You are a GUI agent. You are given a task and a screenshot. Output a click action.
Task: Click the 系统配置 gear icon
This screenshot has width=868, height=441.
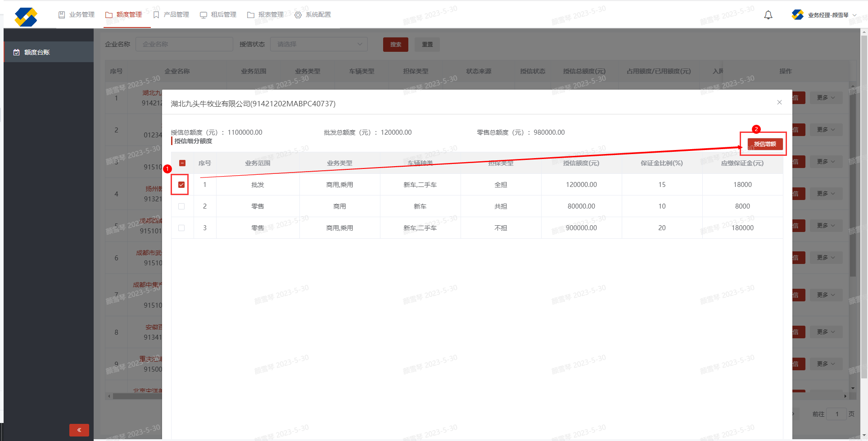coord(298,15)
